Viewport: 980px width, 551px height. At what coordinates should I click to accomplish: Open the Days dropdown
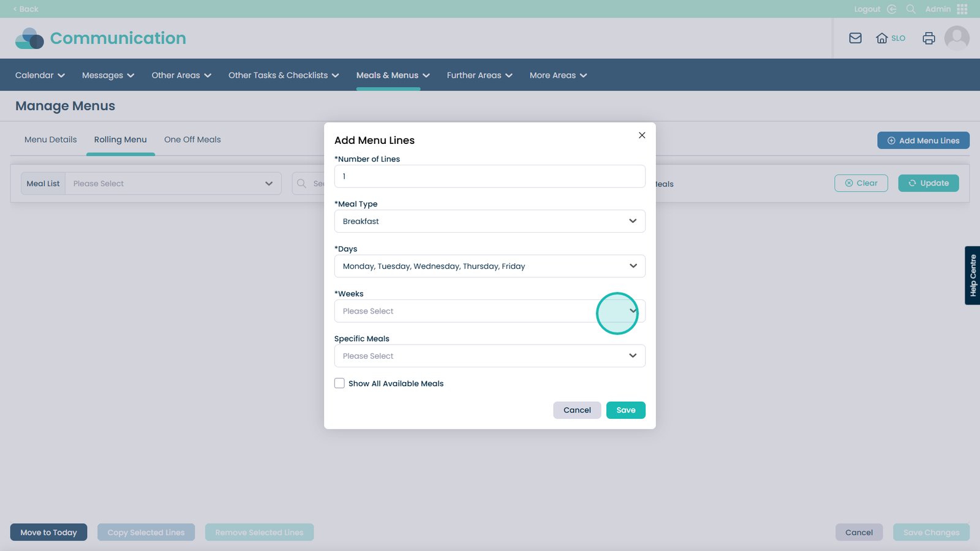tap(489, 266)
